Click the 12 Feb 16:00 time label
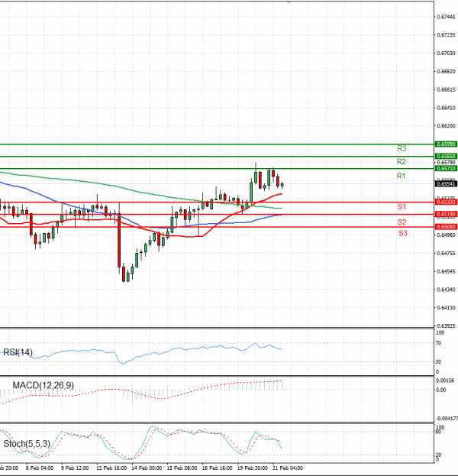Screen dimensions: 458x476 click(x=111, y=468)
